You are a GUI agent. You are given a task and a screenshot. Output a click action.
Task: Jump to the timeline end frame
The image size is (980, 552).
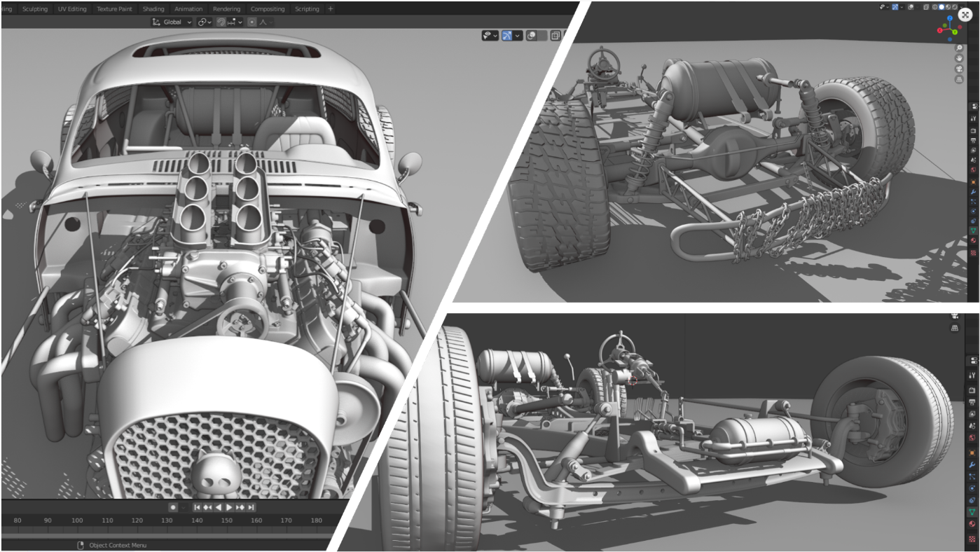(x=251, y=507)
